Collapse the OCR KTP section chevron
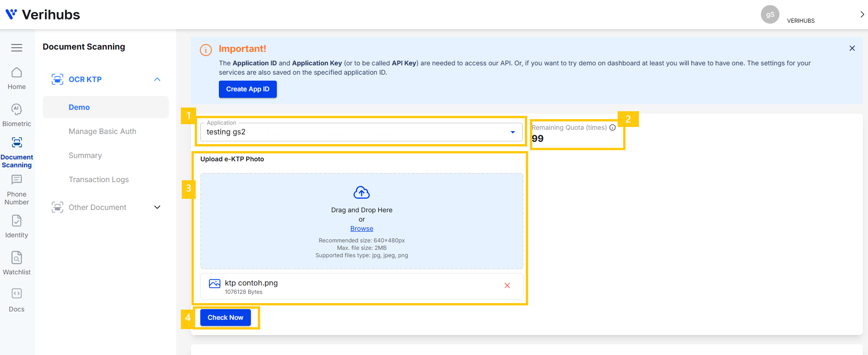Screen dimensions: 868x355 157,79
